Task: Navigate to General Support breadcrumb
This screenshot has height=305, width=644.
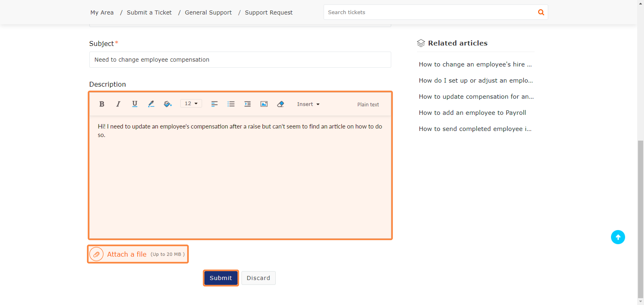Action: [x=208, y=12]
